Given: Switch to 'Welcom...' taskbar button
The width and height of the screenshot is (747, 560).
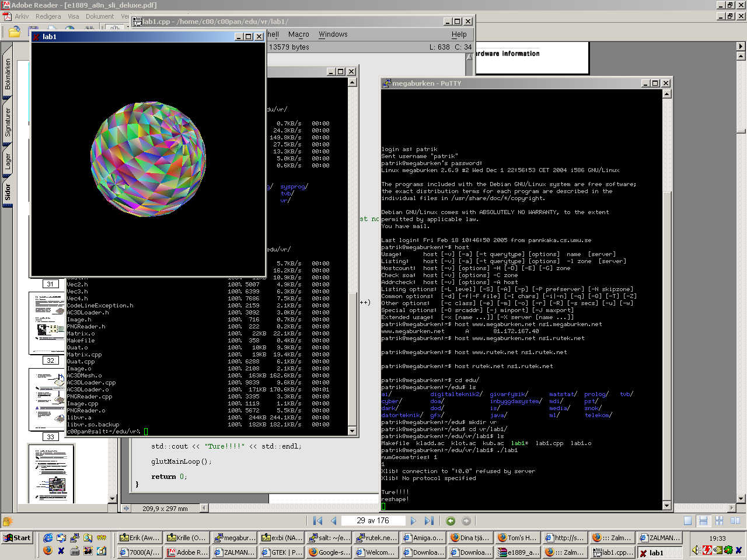Looking at the screenshot, I should tap(376, 552).
